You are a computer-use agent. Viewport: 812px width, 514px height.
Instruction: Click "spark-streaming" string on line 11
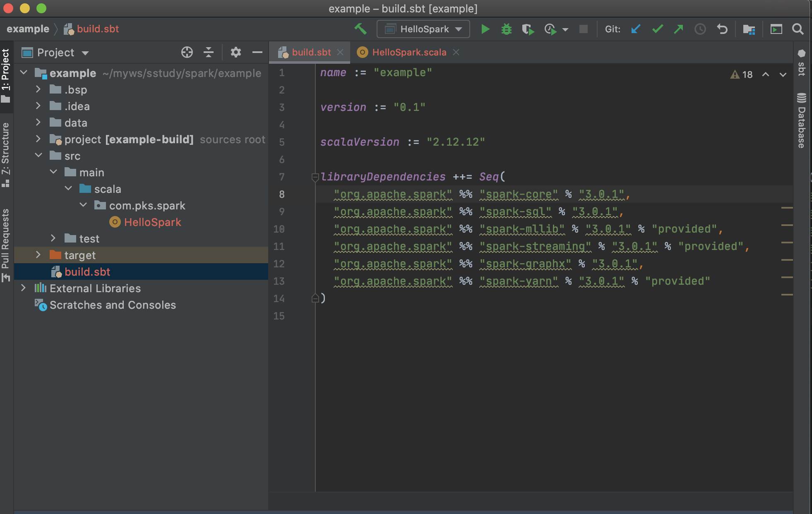536,247
